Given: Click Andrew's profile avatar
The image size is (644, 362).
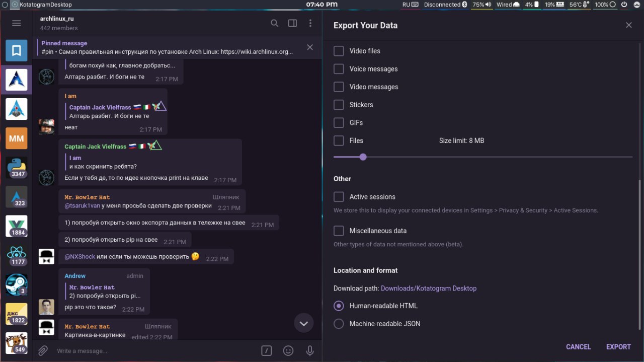Looking at the screenshot, I should point(46,307).
